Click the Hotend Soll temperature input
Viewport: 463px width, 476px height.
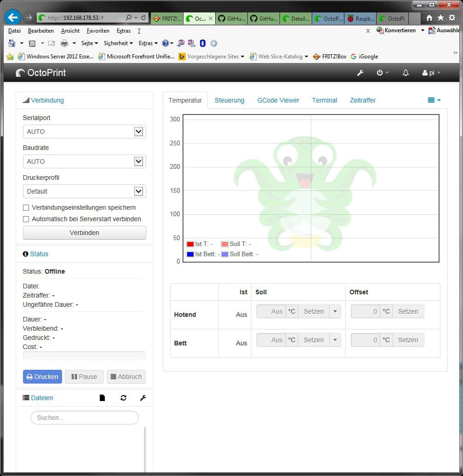271,311
